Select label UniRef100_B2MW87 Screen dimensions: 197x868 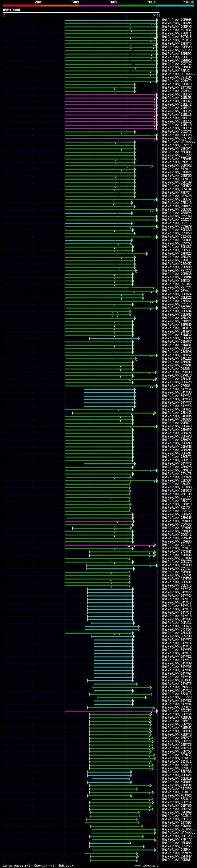(x=177, y=67)
